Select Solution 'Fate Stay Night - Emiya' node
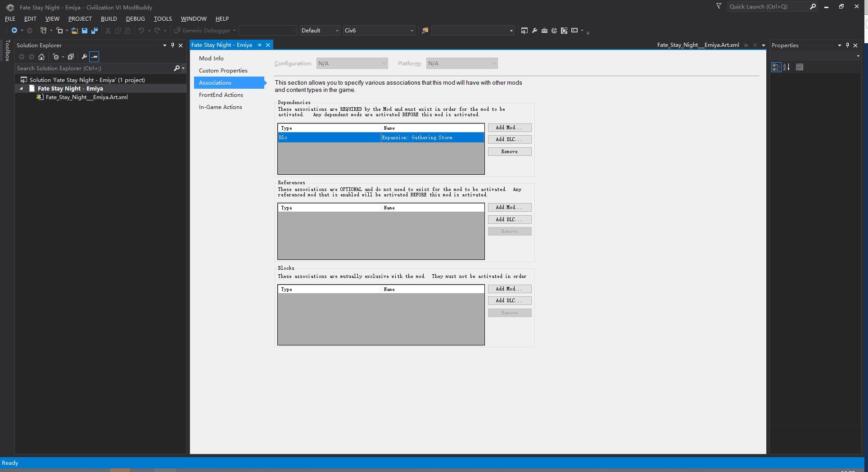Viewport: 868px width, 472px height. [87, 80]
